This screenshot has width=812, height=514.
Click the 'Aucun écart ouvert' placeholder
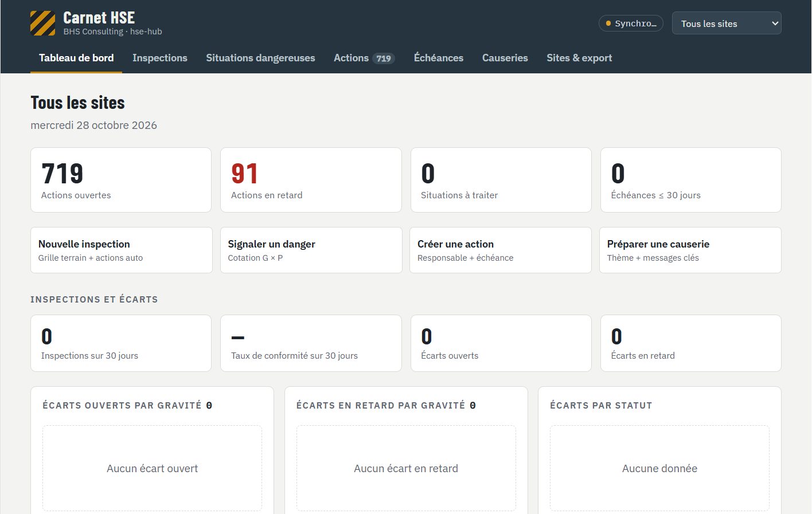click(152, 469)
